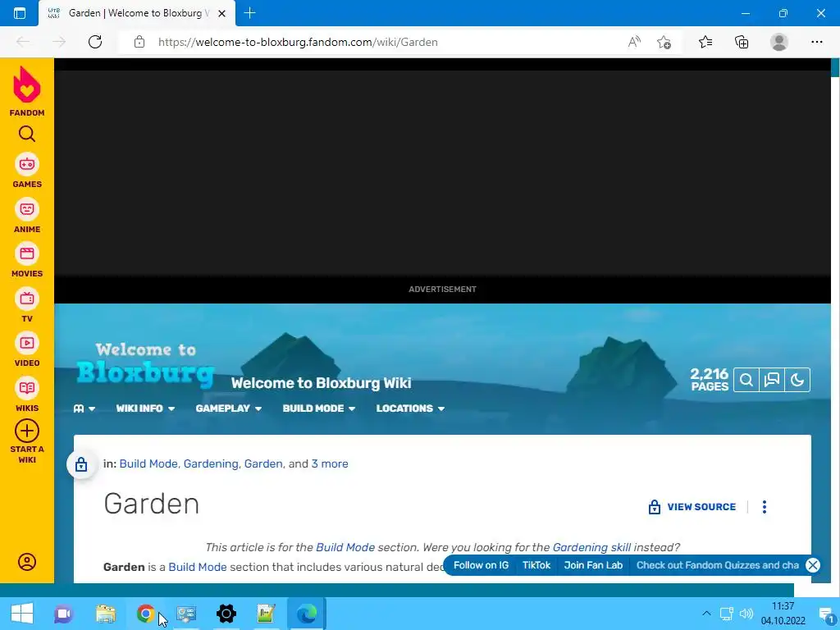
Task: Open the wiki Discuss icon
Action: 772,380
